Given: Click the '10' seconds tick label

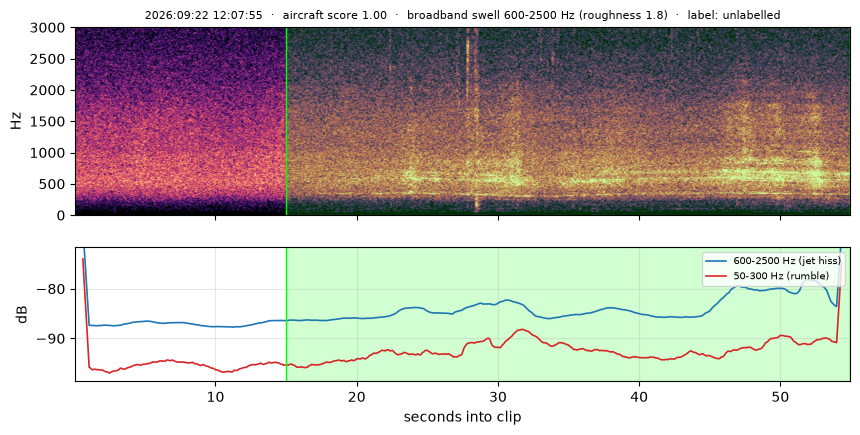Looking at the screenshot, I should tap(216, 396).
